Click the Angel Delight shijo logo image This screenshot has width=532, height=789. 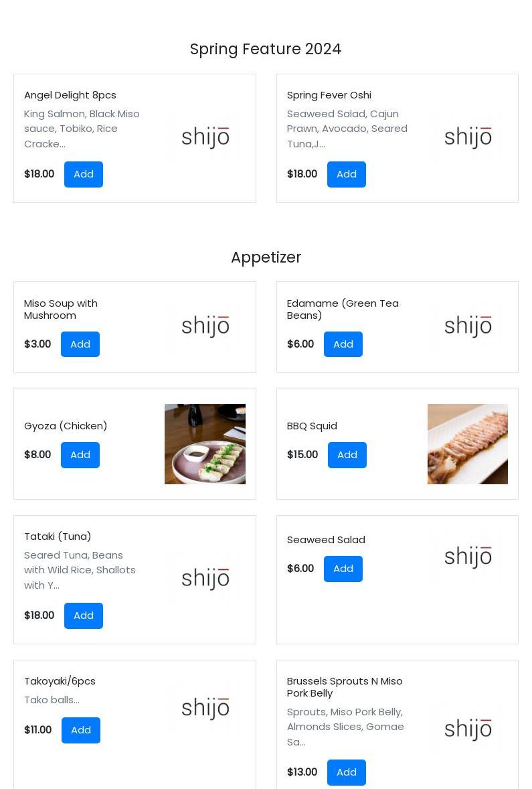(205, 138)
